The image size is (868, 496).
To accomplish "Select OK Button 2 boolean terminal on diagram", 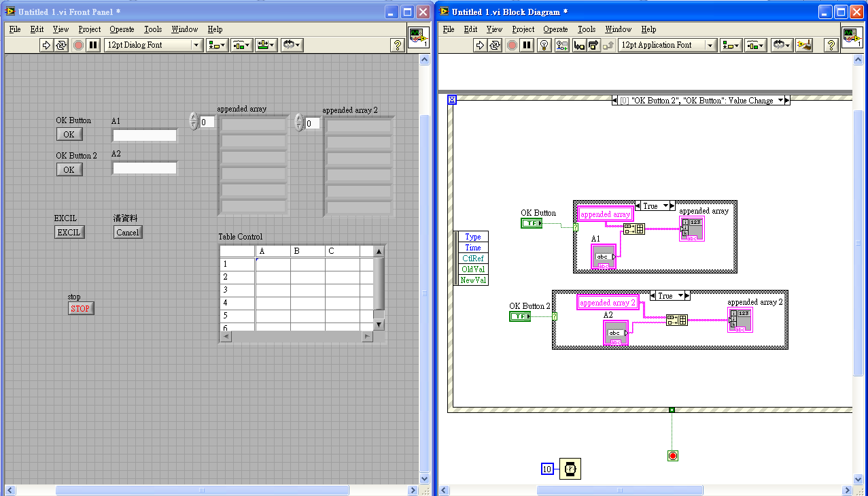I will pyautogui.click(x=520, y=316).
